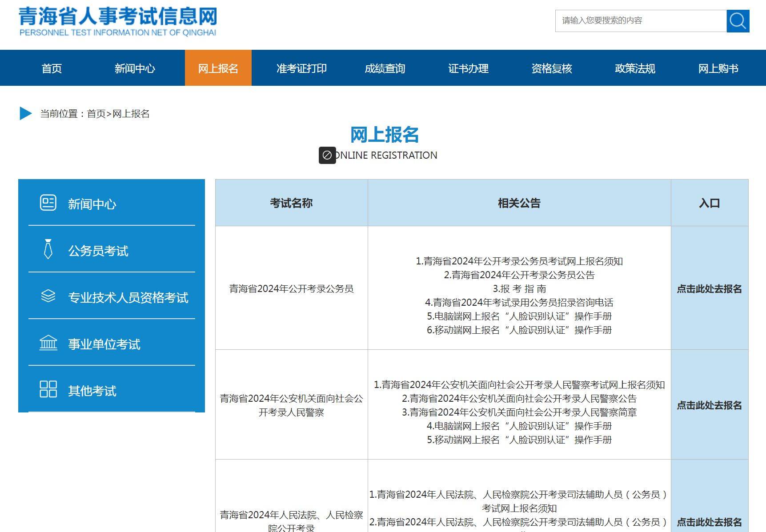Go to 成绩查询 in the top navigation

click(x=385, y=68)
